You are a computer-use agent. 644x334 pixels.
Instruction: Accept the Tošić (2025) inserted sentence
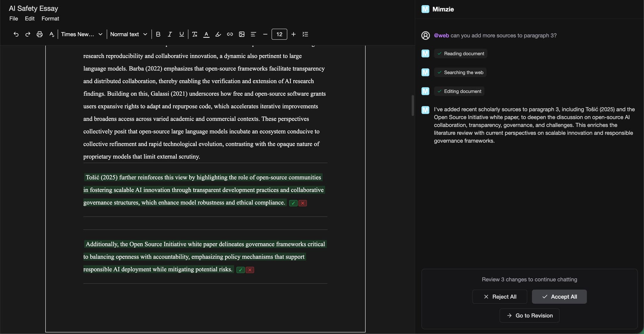(293, 203)
